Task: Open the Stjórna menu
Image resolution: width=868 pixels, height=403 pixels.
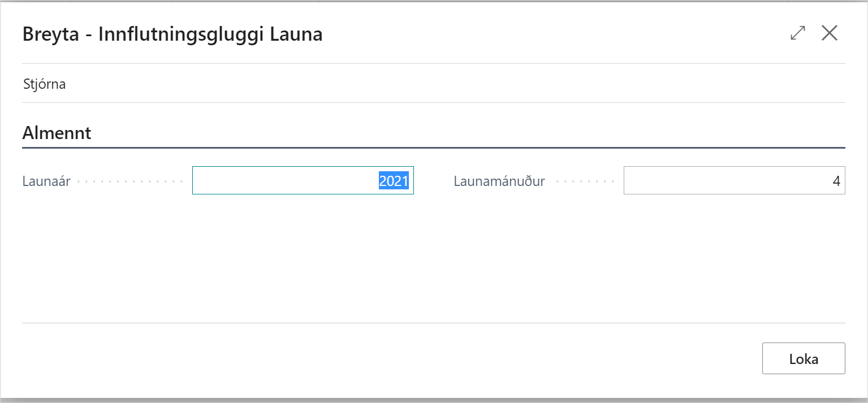Action: pyautogui.click(x=45, y=84)
